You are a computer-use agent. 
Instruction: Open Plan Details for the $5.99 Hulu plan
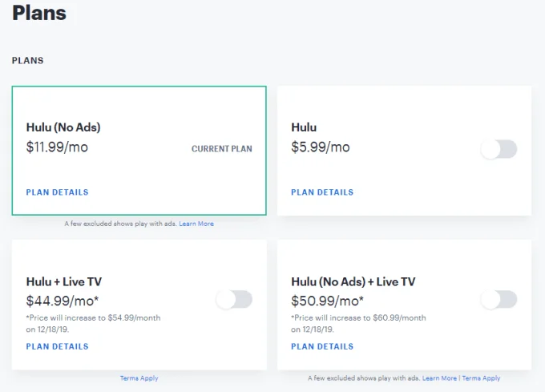[x=322, y=192]
